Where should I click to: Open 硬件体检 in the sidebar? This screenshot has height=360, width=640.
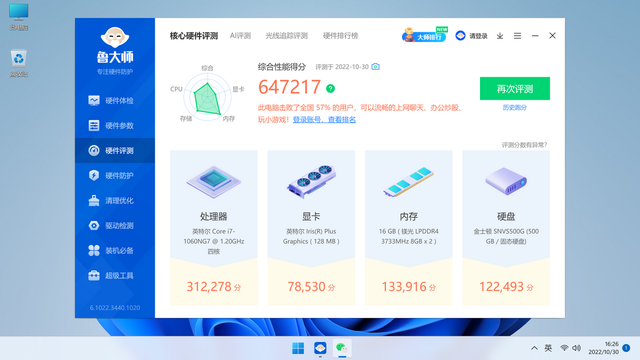click(x=115, y=100)
